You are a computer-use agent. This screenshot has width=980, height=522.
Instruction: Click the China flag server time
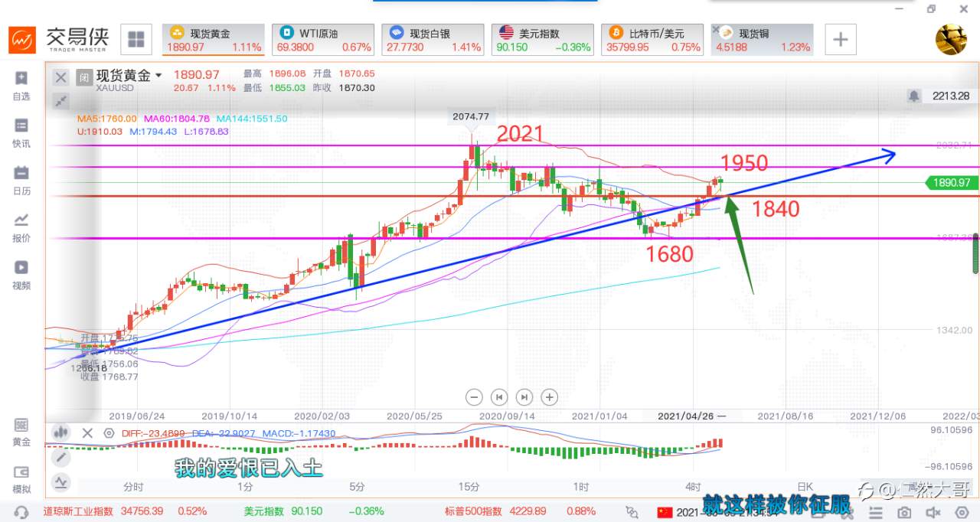[x=718, y=512]
